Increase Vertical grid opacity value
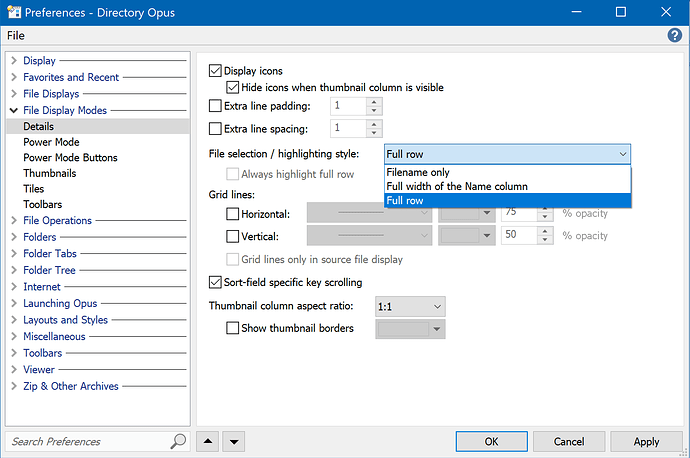 coord(545,231)
